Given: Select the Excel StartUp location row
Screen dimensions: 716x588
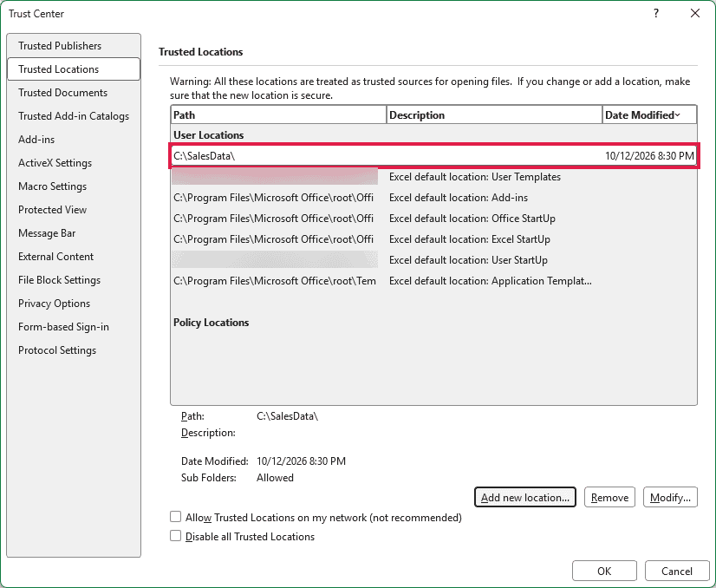Looking at the screenshot, I should (433, 239).
